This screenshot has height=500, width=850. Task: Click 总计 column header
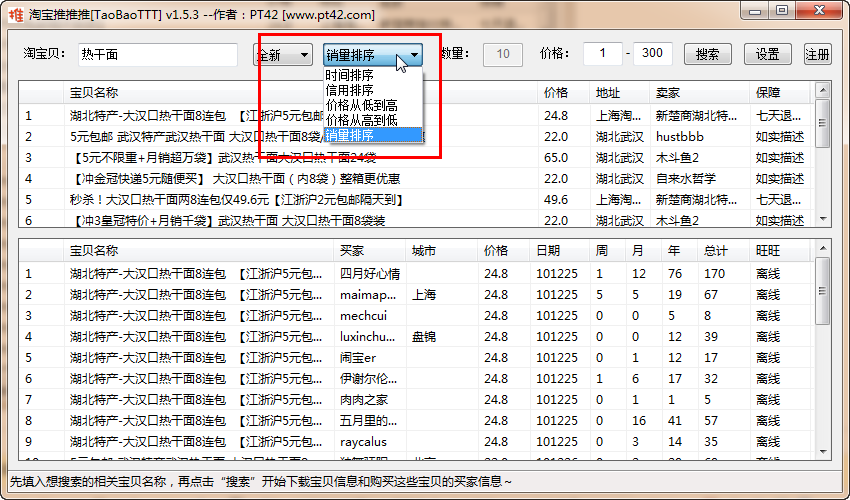(x=724, y=251)
